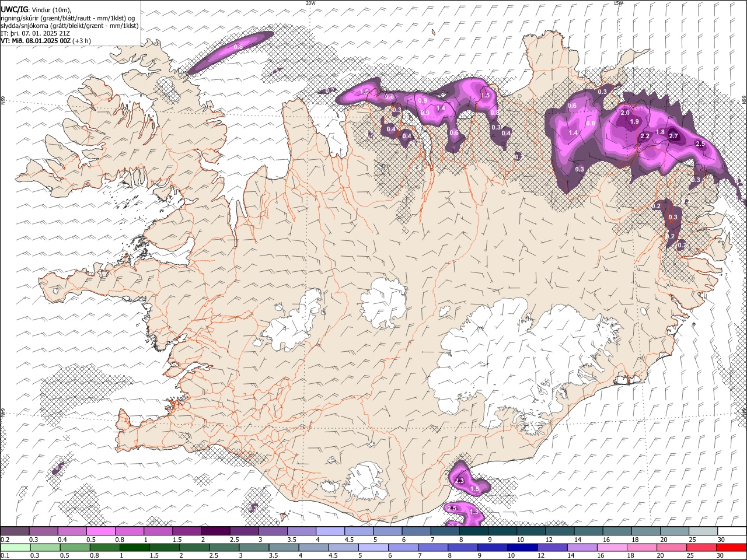Viewport: 747px width, 560px height.
Task: Click the "20W" longitude label
Action: (x=310, y=3)
